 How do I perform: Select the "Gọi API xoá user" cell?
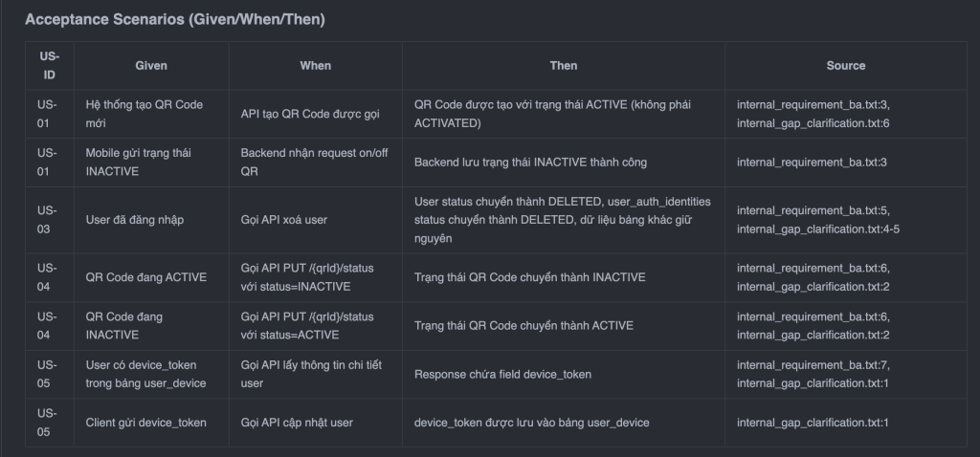284,220
